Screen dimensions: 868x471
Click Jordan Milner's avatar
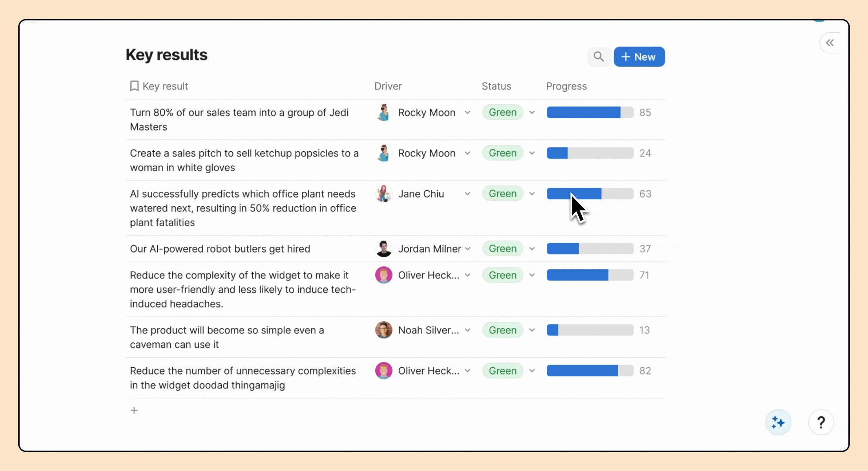pos(383,249)
